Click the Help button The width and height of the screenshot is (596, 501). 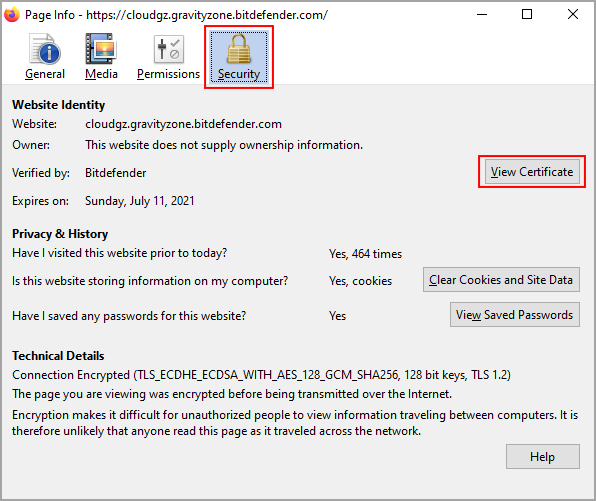(x=542, y=457)
